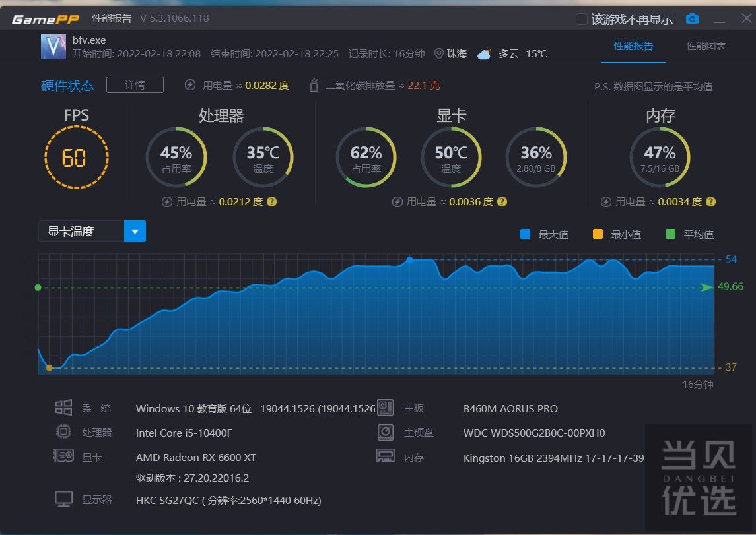
Task: Click the HKC SG27QC monitor text
Action: [x=228, y=501]
